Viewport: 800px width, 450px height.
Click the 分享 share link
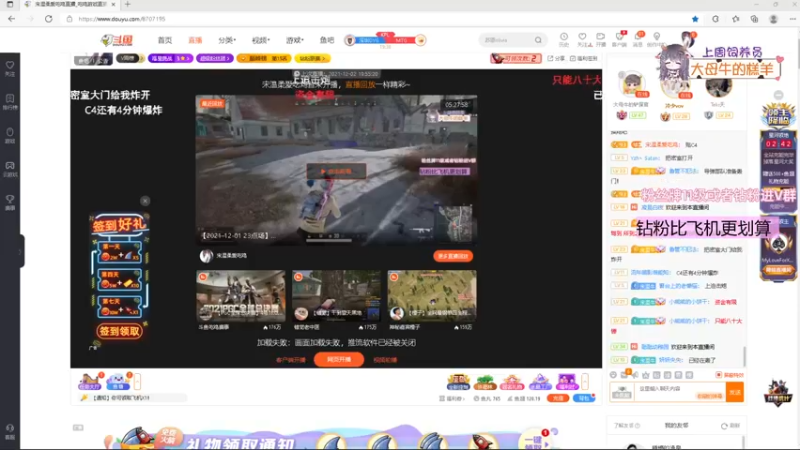click(556, 59)
